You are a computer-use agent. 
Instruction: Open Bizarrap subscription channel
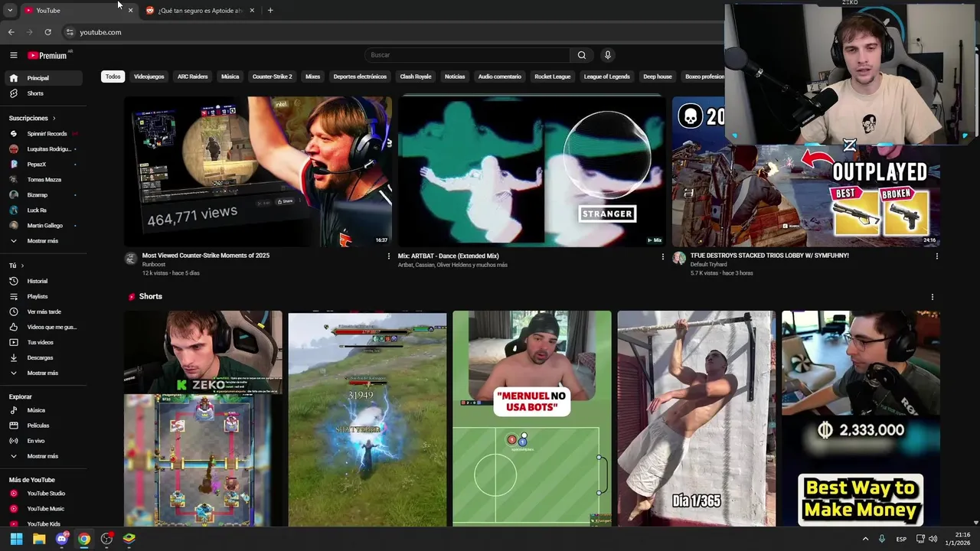pos(37,195)
